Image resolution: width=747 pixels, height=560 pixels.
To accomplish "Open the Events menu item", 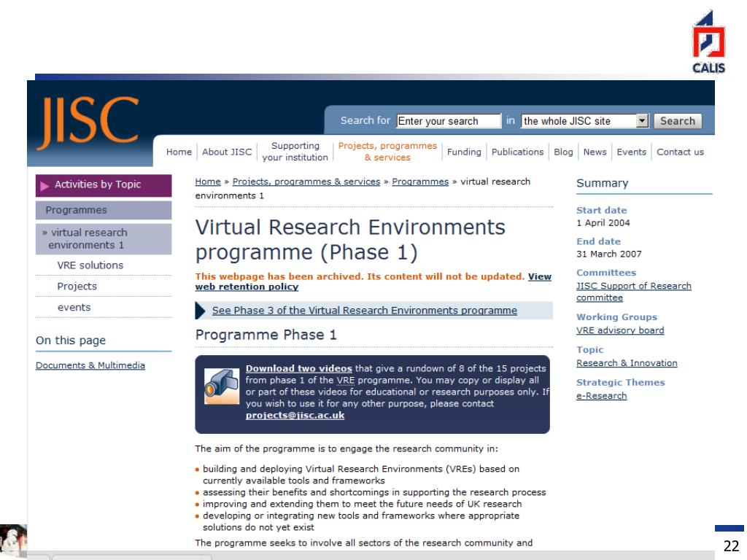I will tap(631, 152).
